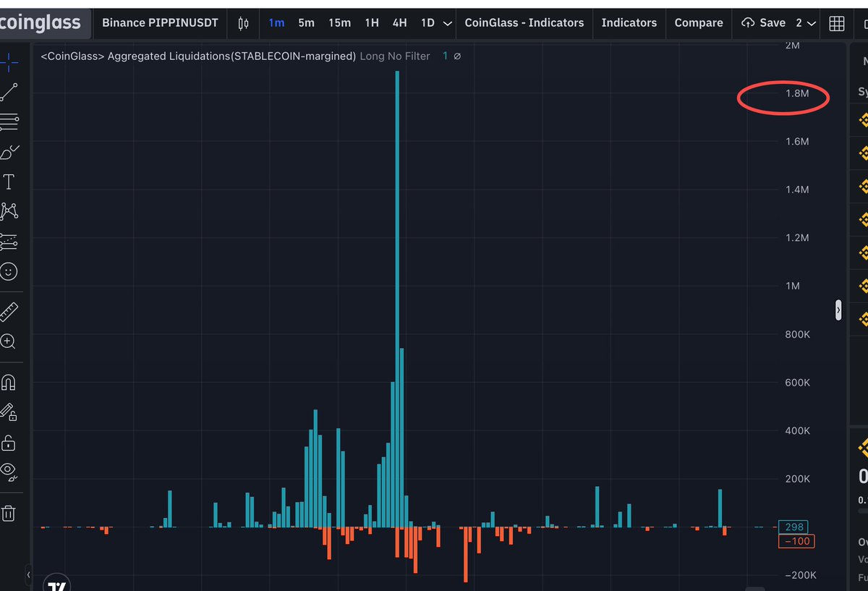868x591 pixels.
Task: Switch to the 1D timeframe
Action: click(x=427, y=23)
